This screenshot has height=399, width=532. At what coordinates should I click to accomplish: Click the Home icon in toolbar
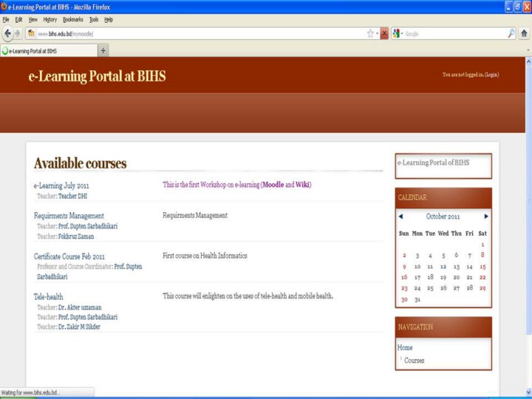tap(524, 33)
